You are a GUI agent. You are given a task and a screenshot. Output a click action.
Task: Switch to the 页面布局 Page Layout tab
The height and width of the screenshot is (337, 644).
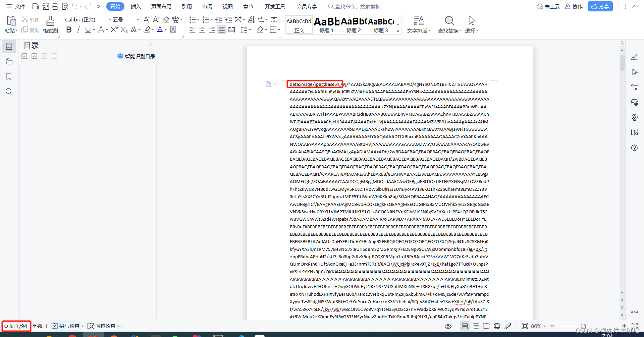[161, 6]
